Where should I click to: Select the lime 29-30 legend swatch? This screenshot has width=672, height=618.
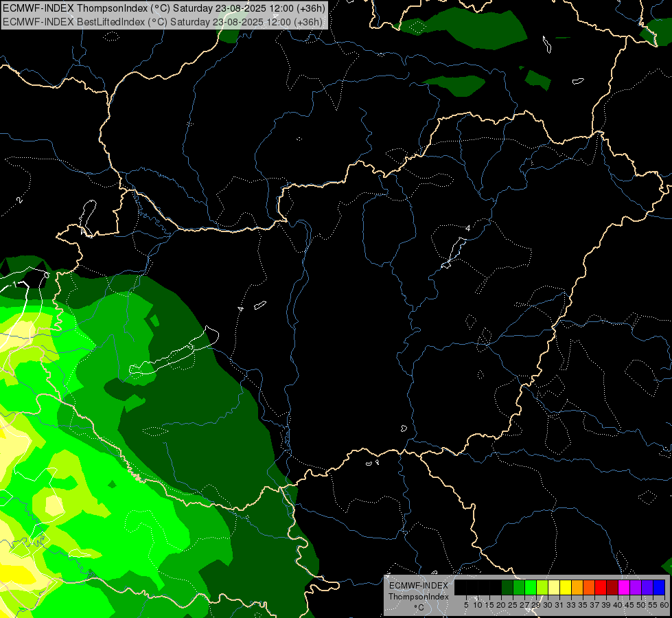click(x=542, y=587)
